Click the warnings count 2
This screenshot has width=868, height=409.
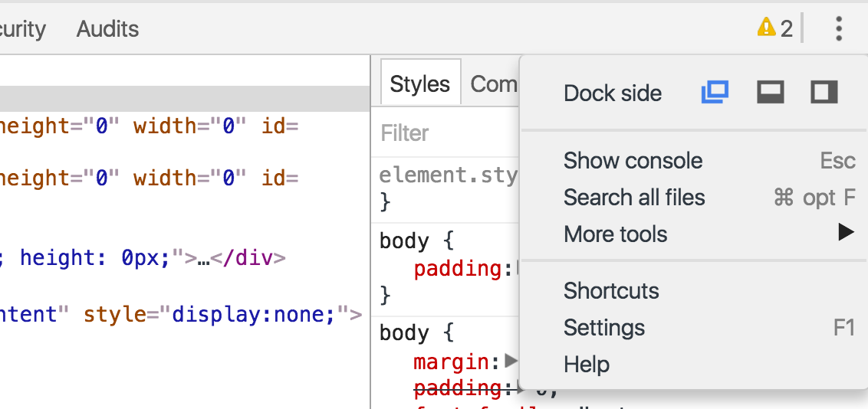787,29
